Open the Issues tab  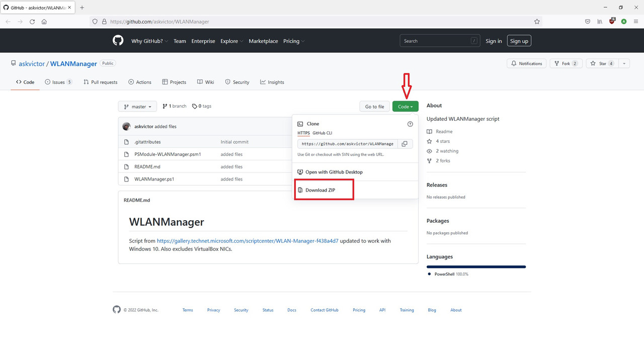58,82
